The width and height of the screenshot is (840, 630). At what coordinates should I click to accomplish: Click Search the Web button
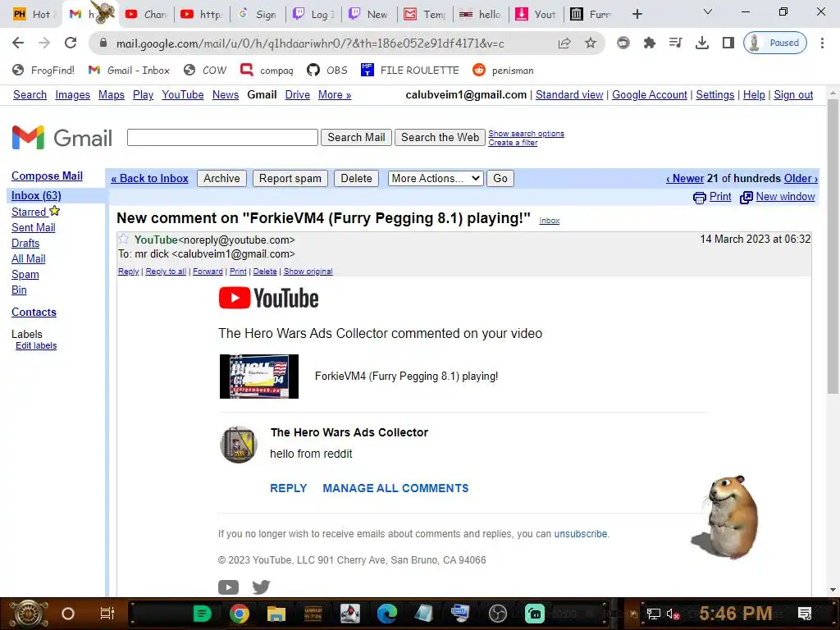point(440,138)
